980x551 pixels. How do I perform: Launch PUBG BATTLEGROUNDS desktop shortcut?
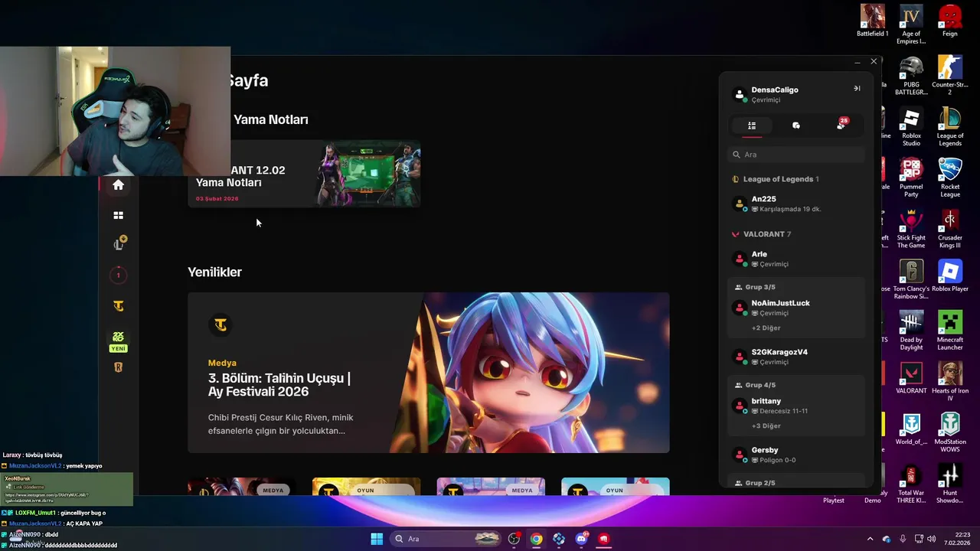(911, 76)
